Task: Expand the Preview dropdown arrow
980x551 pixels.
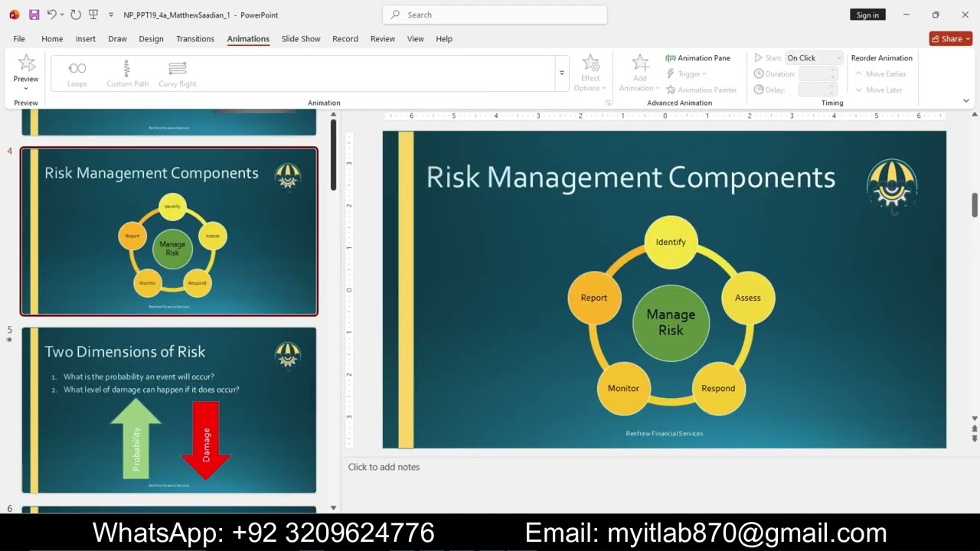Action: click(26, 88)
